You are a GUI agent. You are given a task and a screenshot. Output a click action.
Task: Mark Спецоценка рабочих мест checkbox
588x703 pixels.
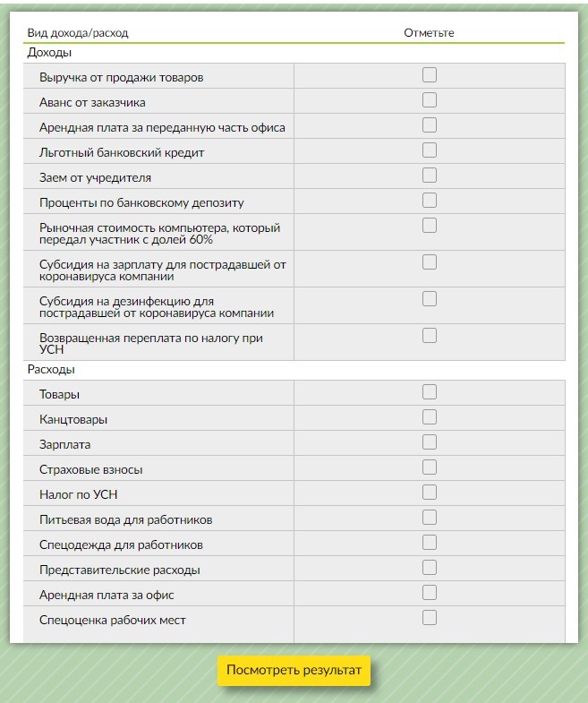point(430,618)
